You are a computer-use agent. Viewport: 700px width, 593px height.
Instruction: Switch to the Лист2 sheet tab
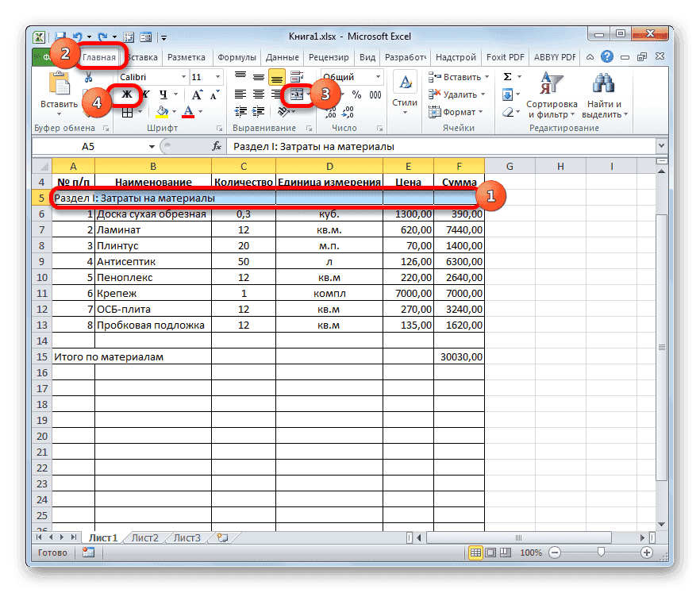144,537
